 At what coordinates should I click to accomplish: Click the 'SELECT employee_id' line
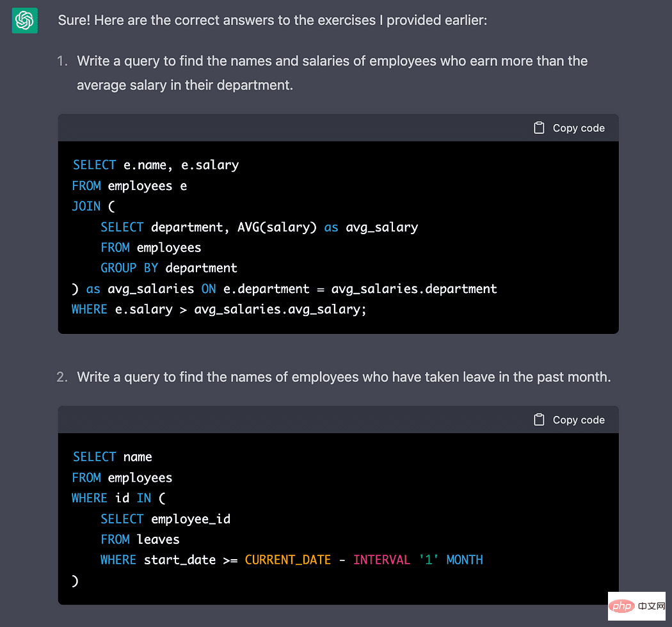[x=165, y=519]
